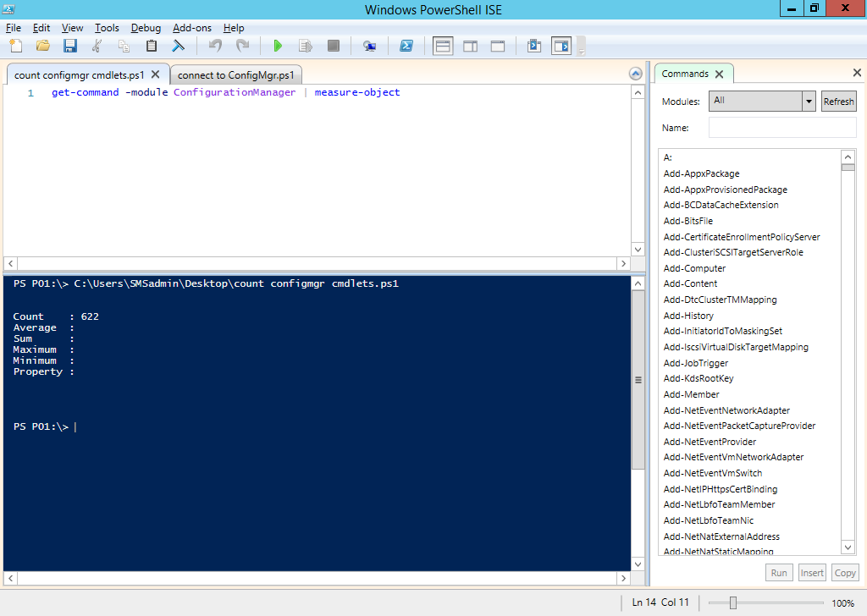Click the script pane scroll-up arrow

coord(638,93)
